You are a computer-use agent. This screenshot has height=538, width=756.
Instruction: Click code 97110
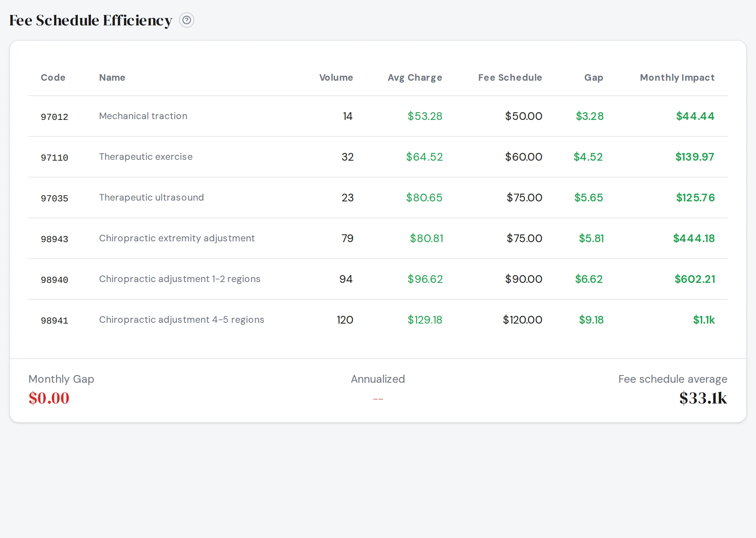pyautogui.click(x=55, y=157)
